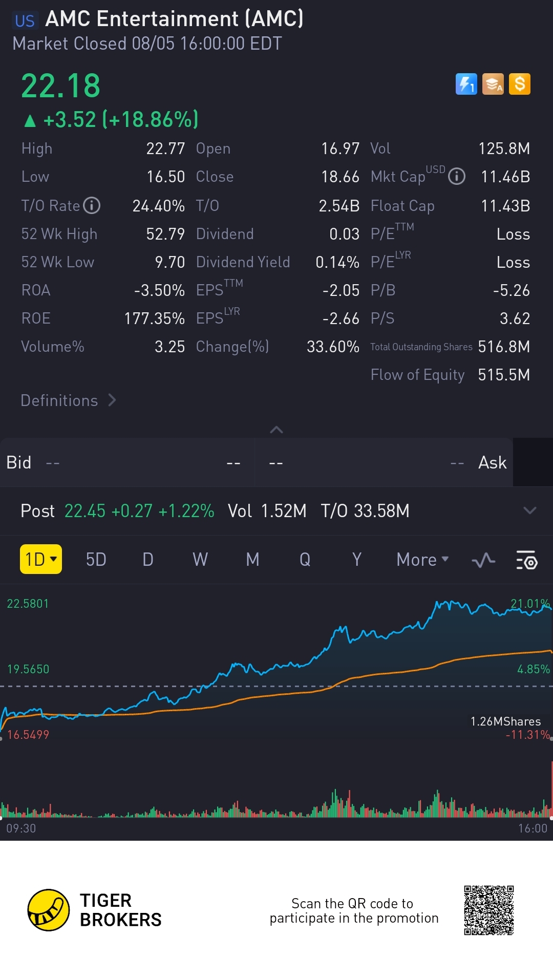Switch to the Q quarterly chart tab

coord(305,560)
